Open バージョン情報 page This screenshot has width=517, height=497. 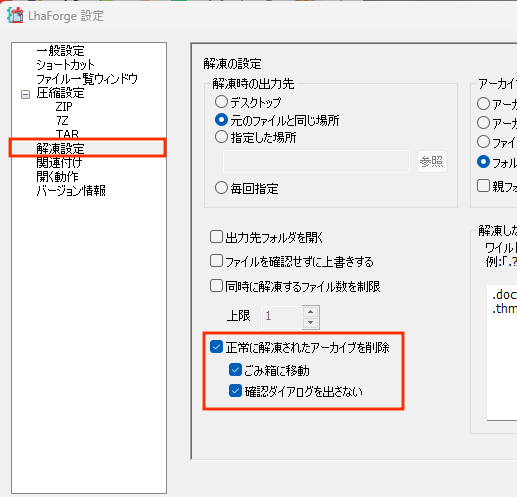(x=71, y=191)
